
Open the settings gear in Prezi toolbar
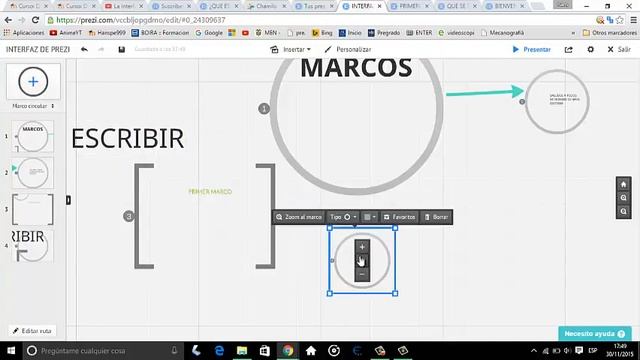[591, 49]
